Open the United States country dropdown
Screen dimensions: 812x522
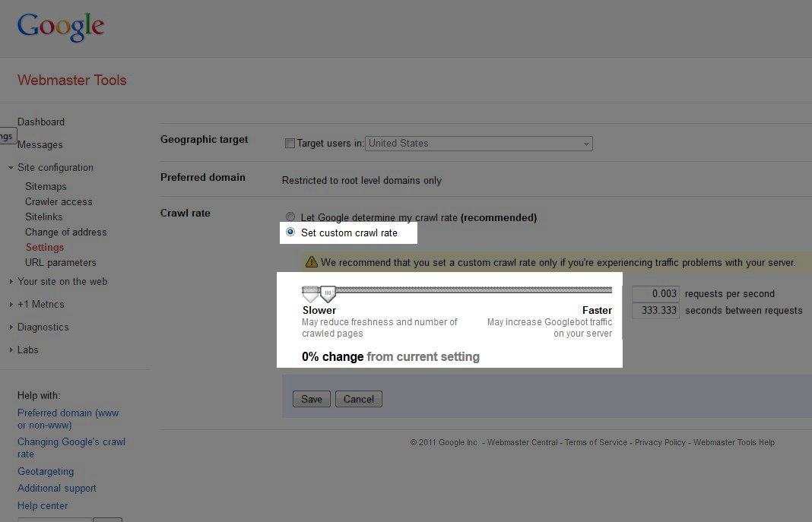coord(479,144)
